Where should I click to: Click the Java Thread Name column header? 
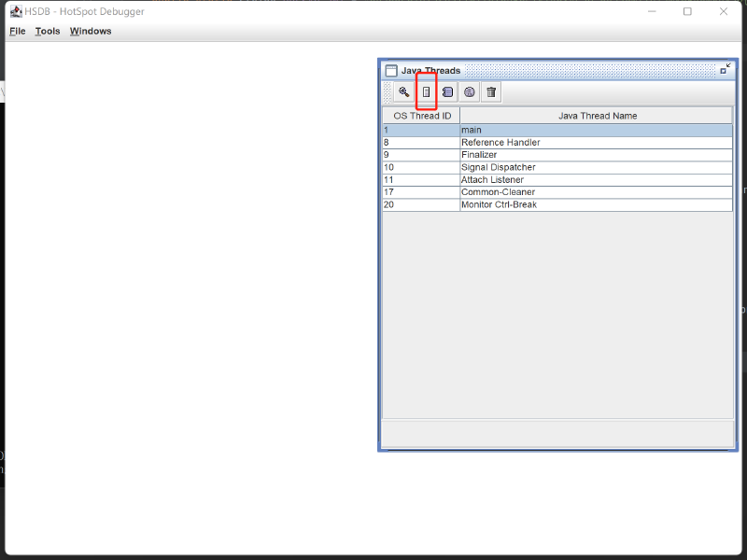coord(597,116)
